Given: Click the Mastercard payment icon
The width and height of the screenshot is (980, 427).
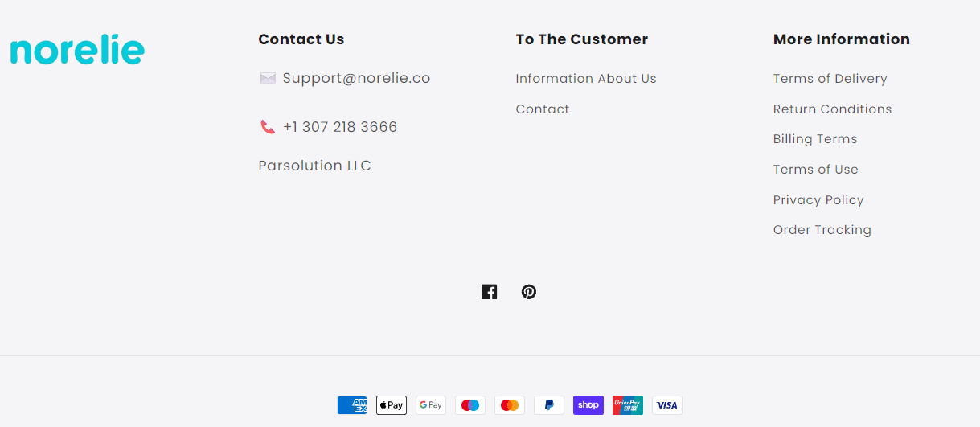Looking at the screenshot, I should (510, 405).
